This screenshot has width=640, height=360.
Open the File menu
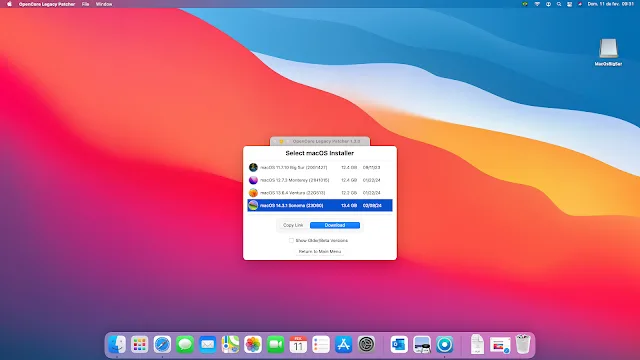85,4
